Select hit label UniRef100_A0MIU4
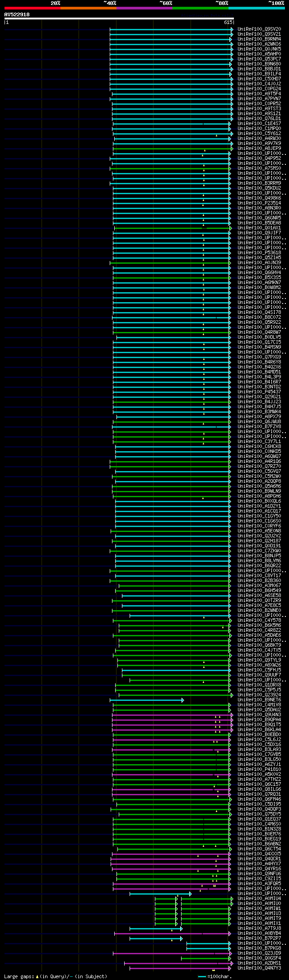This screenshot has width=289, height=980. pos(259,899)
